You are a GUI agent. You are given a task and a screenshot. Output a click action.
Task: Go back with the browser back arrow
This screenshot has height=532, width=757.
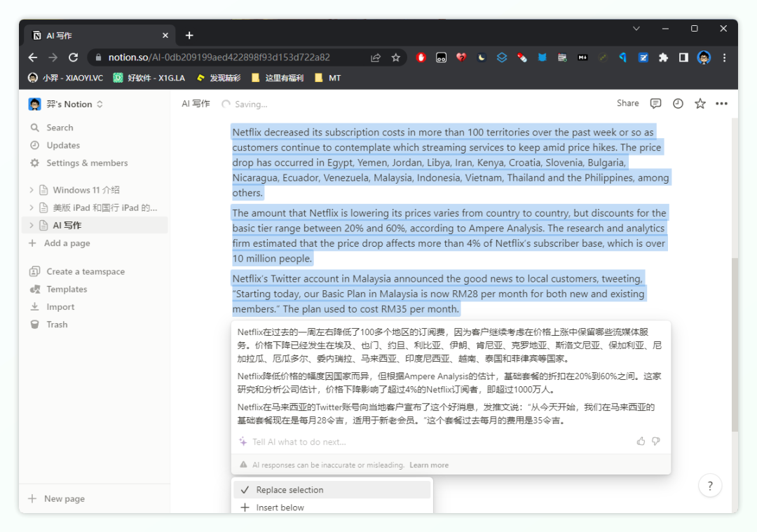pyautogui.click(x=33, y=57)
